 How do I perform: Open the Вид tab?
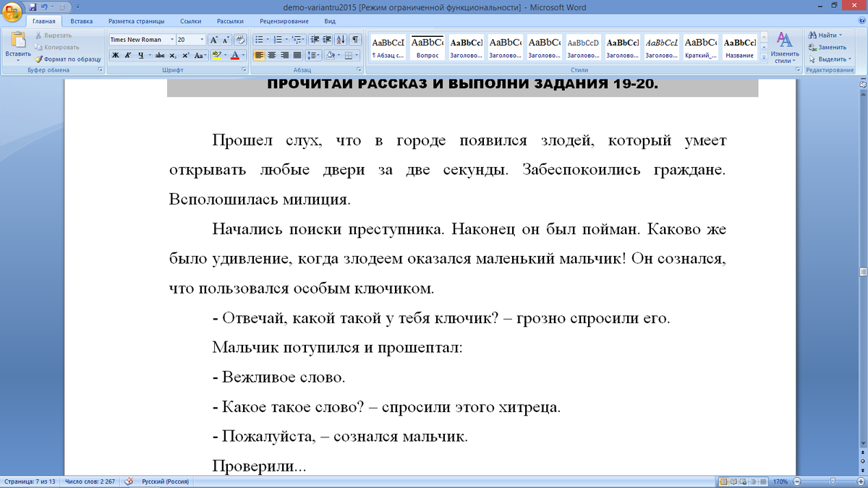[x=330, y=21]
